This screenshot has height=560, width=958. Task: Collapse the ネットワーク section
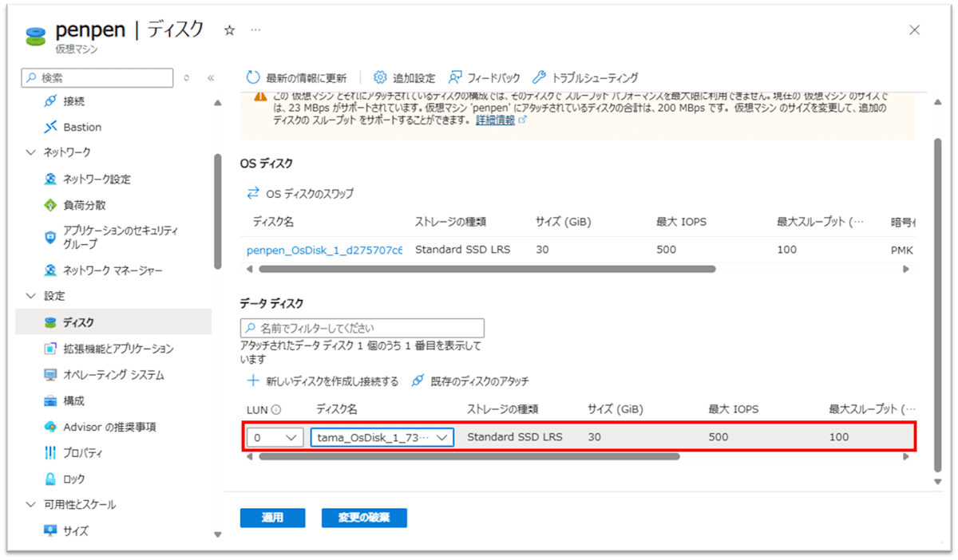pyautogui.click(x=31, y=152)
